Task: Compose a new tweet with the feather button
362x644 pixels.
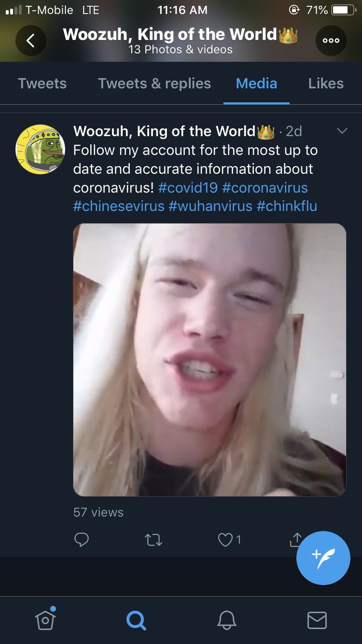Action: tap(323, 558)
